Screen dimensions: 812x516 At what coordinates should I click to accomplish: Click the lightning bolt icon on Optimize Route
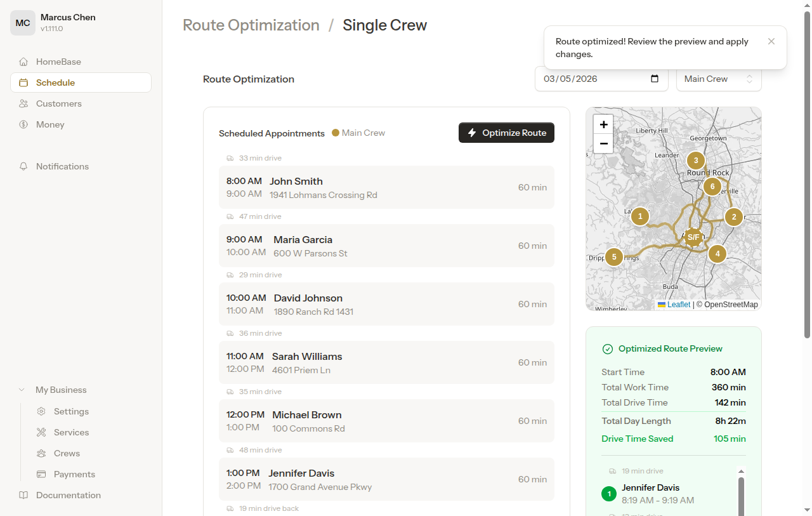coord(472,133)
